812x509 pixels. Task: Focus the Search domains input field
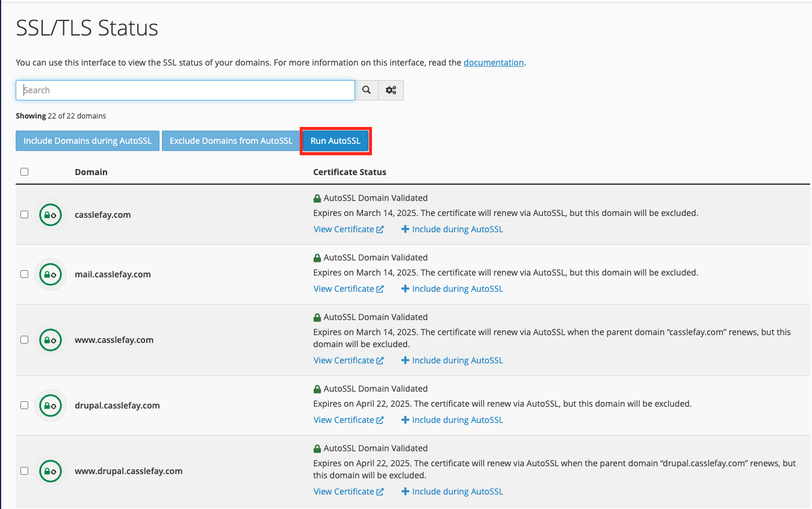(185, 90)
